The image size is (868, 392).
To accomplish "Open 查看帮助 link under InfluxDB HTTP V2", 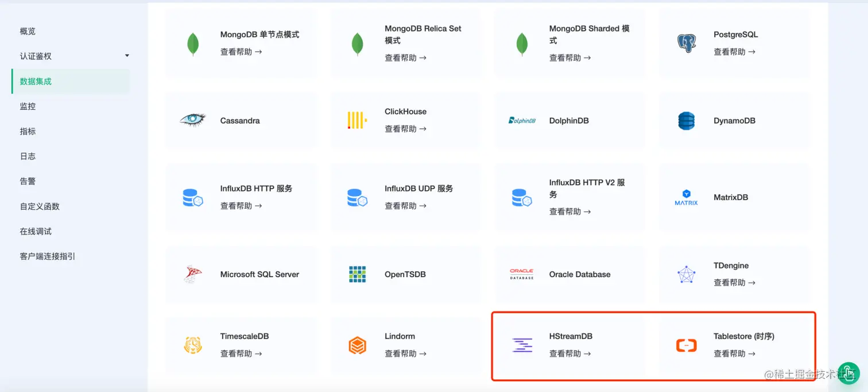I will point(570,212).
